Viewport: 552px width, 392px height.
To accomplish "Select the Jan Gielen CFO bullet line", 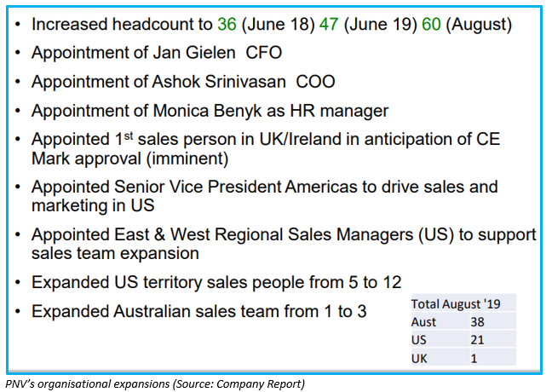I will pyautogui.click(x=157, y=53).
